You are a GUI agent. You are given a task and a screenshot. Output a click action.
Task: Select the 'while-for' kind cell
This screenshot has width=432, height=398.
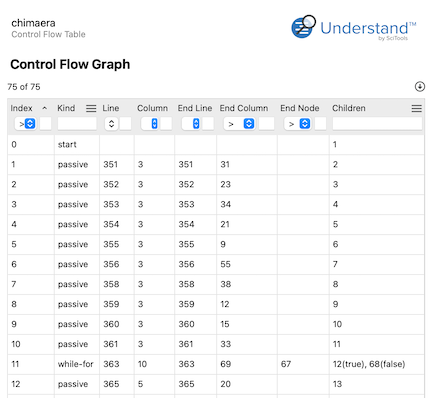[76, 364]
